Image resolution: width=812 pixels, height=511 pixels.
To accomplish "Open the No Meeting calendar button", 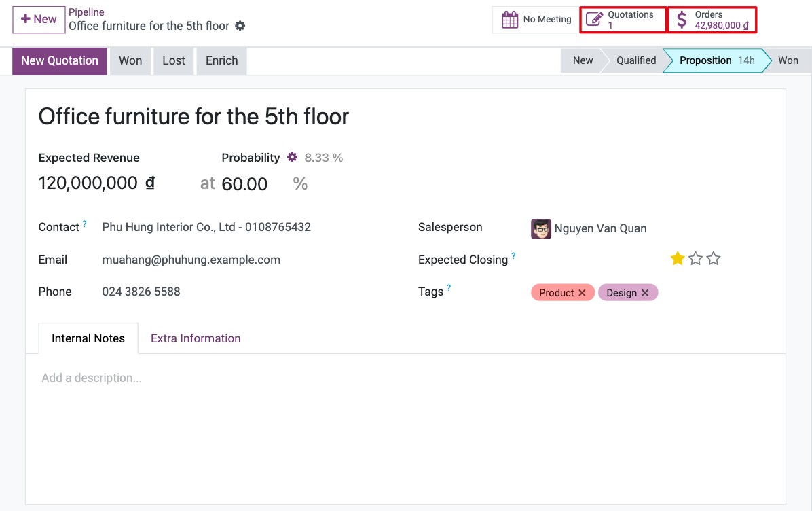I will [536, 20].
